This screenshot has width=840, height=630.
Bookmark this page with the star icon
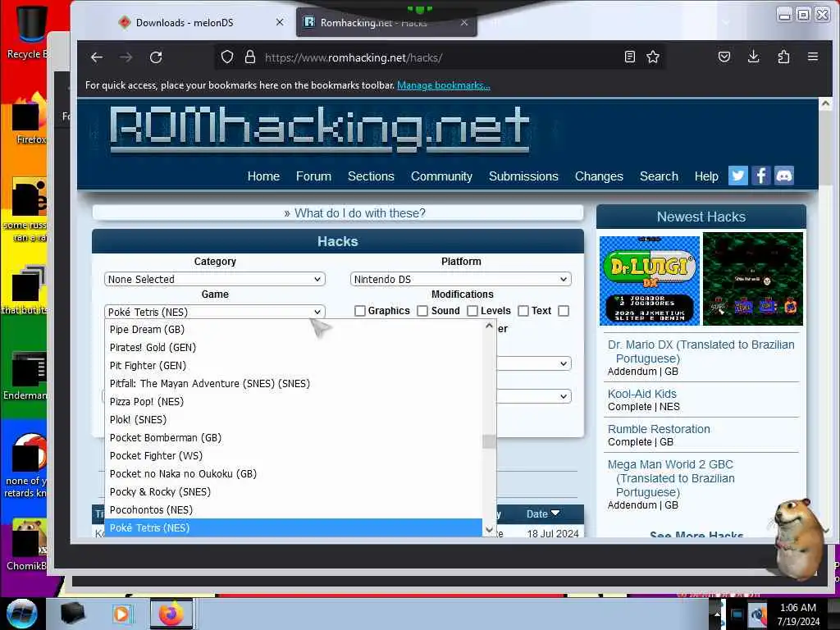652,57
